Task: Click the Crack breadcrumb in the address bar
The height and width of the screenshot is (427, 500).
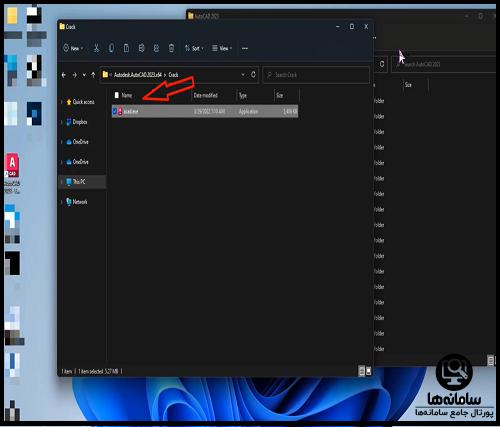Action: tap(173, 75)
